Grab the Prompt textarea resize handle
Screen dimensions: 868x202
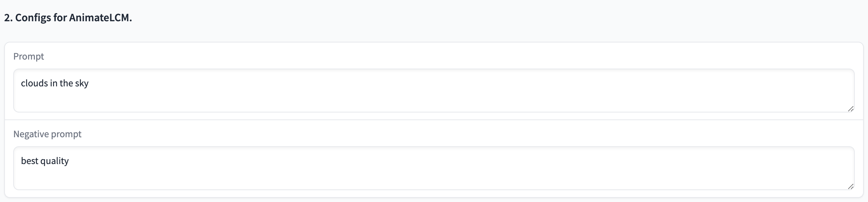(851, 109)
